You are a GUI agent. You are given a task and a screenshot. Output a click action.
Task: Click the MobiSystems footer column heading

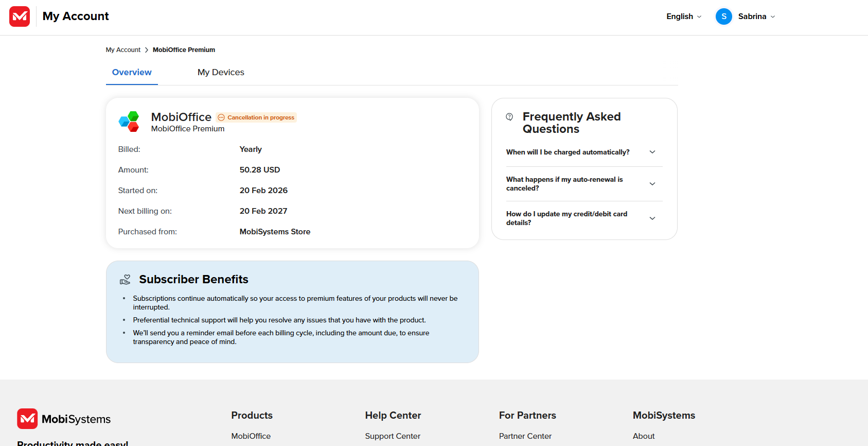[x=664, y=416]
